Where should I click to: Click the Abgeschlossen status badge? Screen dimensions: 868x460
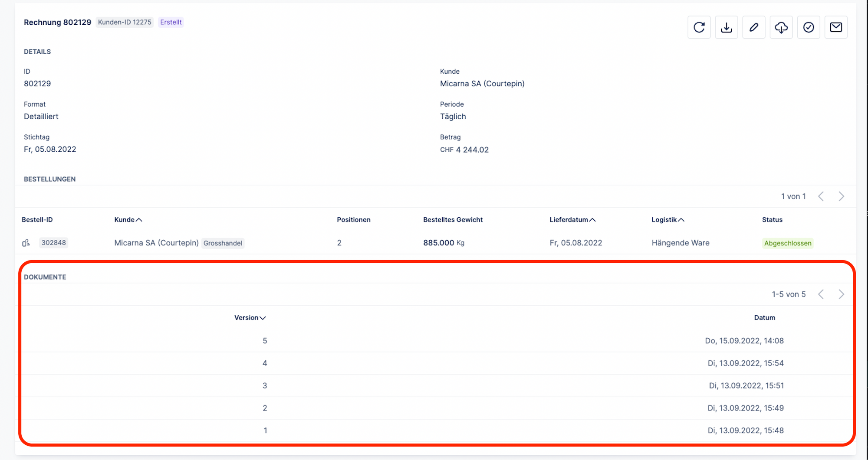tap(787, 243)
